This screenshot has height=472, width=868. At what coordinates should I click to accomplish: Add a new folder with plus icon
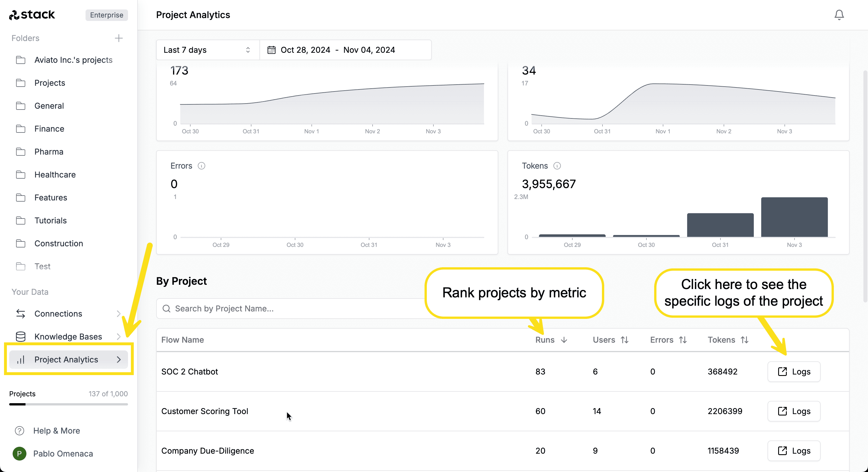119,38
